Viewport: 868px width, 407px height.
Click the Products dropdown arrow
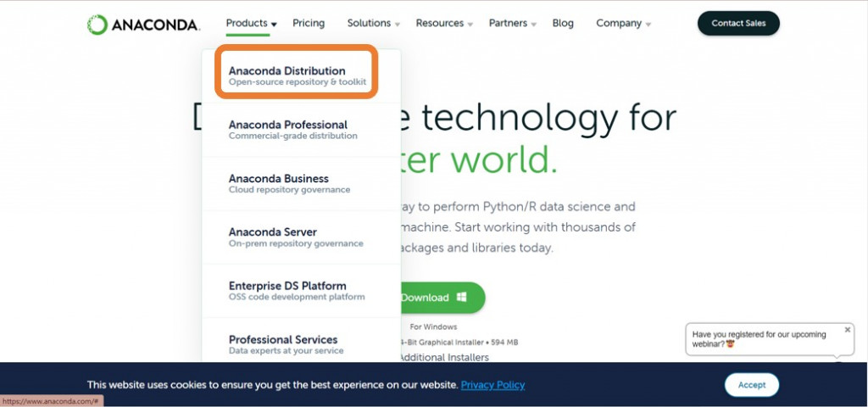pyautogui.click(x=274, y=25)
